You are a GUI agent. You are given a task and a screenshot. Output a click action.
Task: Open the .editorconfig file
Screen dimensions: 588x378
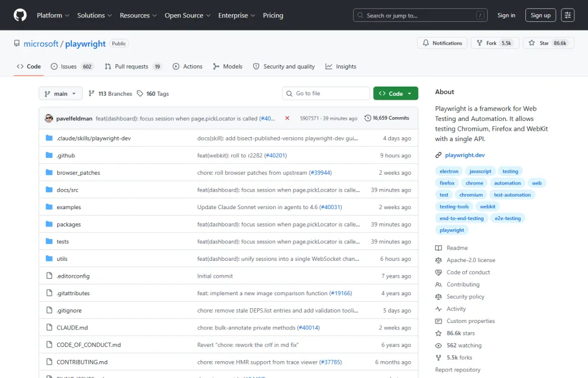[73, 276]
